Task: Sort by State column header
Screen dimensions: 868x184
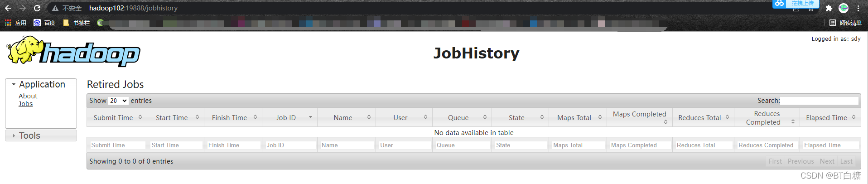Action: click(x=520, y=117)
